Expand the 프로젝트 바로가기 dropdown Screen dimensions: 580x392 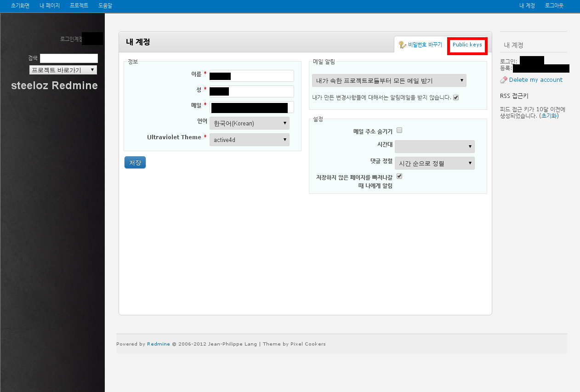tap(63, 70)
